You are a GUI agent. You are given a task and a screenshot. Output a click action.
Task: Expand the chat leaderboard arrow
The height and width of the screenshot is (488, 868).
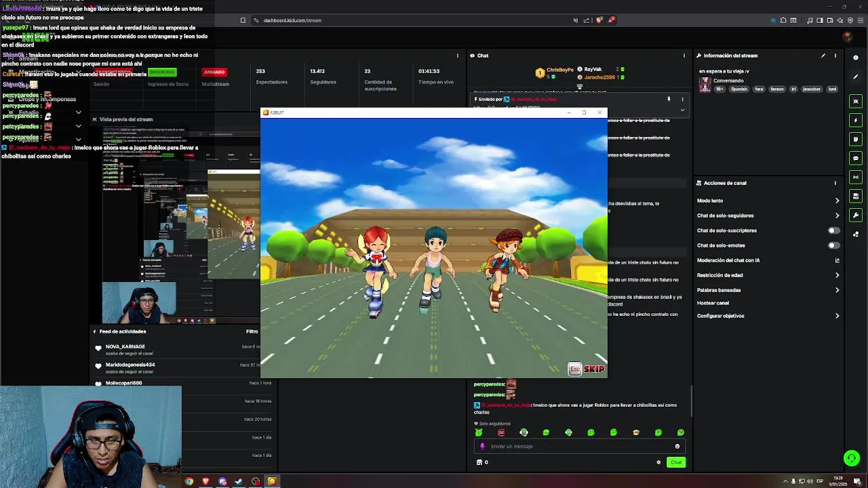coord(580,87)
